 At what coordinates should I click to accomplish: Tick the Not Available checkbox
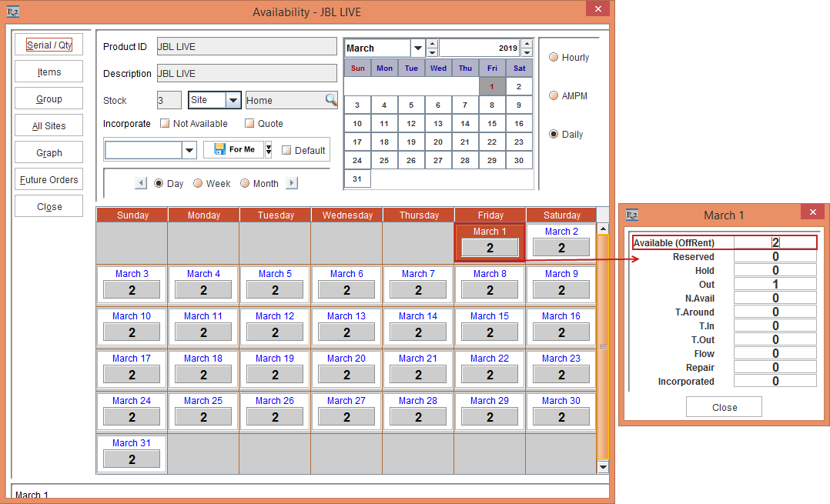click(x=165, y=123)
